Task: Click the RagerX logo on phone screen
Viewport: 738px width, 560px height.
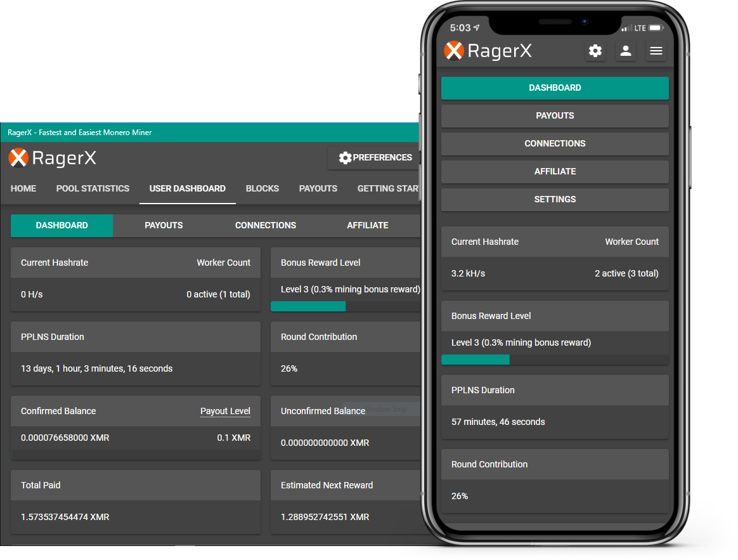Action: pos(488,51)
